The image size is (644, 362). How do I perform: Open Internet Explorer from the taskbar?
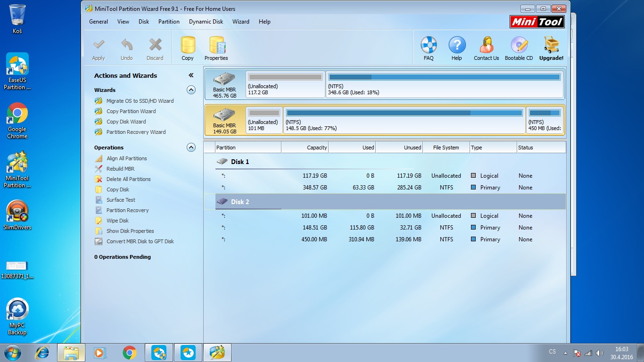(42, 352)
